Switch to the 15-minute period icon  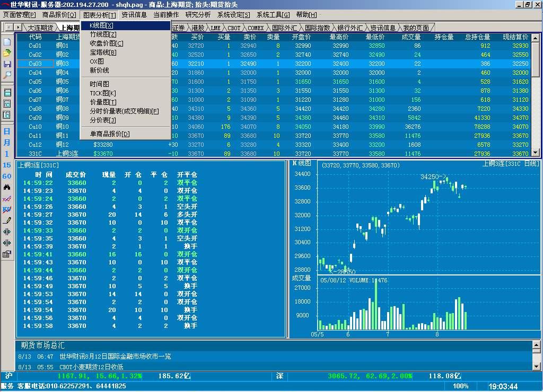coord(7,165)
